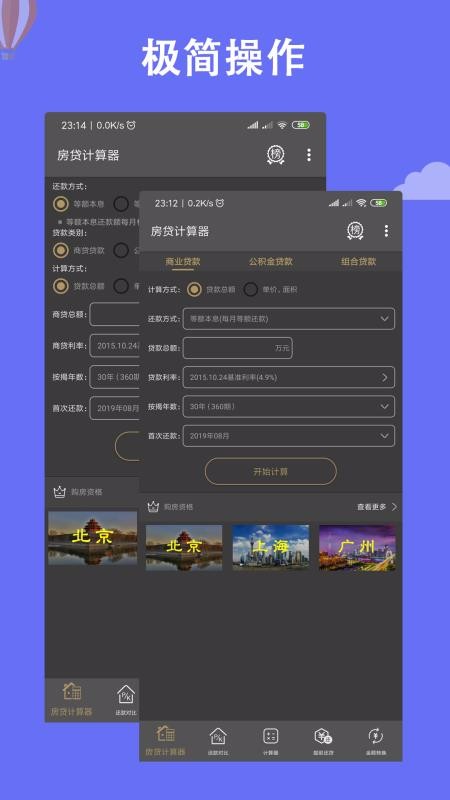Expand the 还款方式 dropdown 等额本息(每月等额还款)
This screenshot has height=800, width=450.
[x=289, y=318]
